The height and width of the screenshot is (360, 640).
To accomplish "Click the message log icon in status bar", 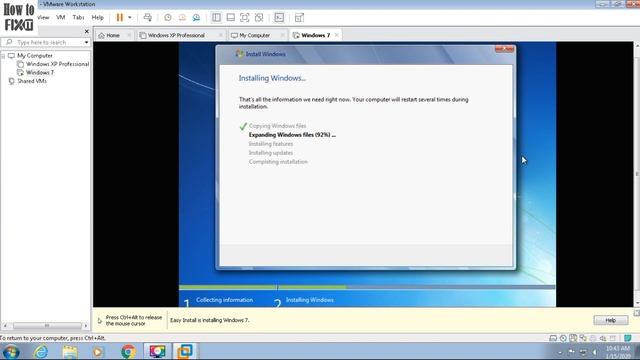I will pyautogui.click(x=628, y=338).
